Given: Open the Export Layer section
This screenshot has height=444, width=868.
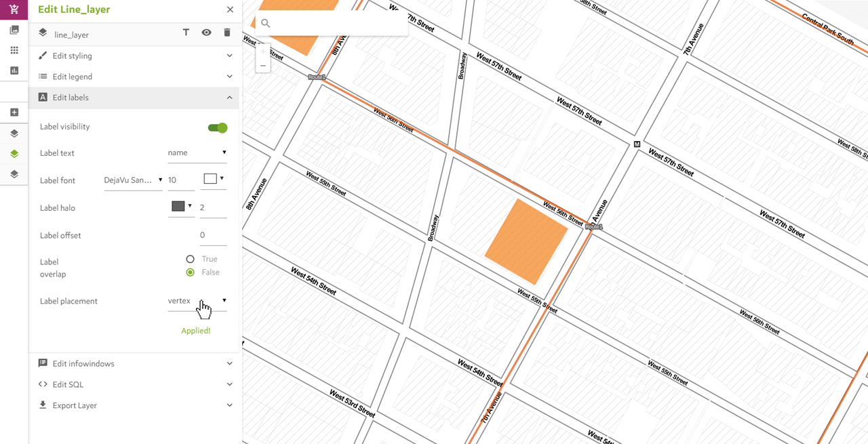Looking at the screenshot, I should [135, 405].
